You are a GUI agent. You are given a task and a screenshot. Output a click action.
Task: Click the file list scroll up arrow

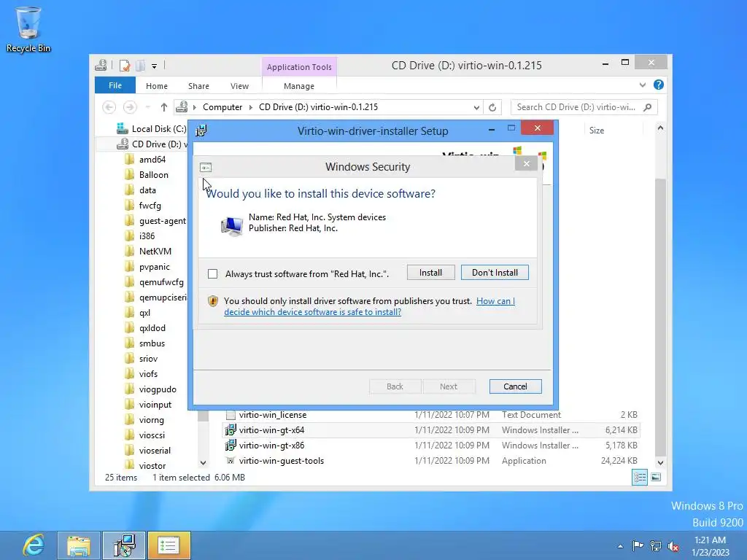pyautogui.click(x=660, y=128)
